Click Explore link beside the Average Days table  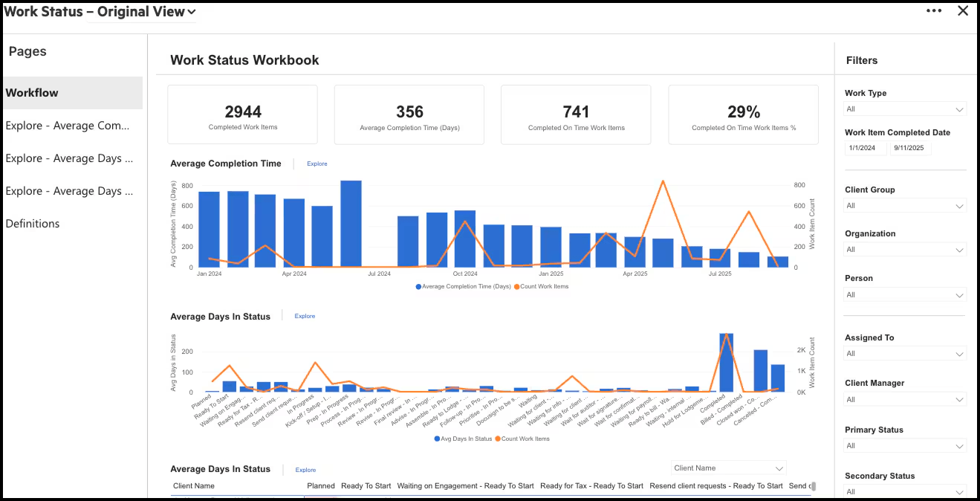coord(305,470)
